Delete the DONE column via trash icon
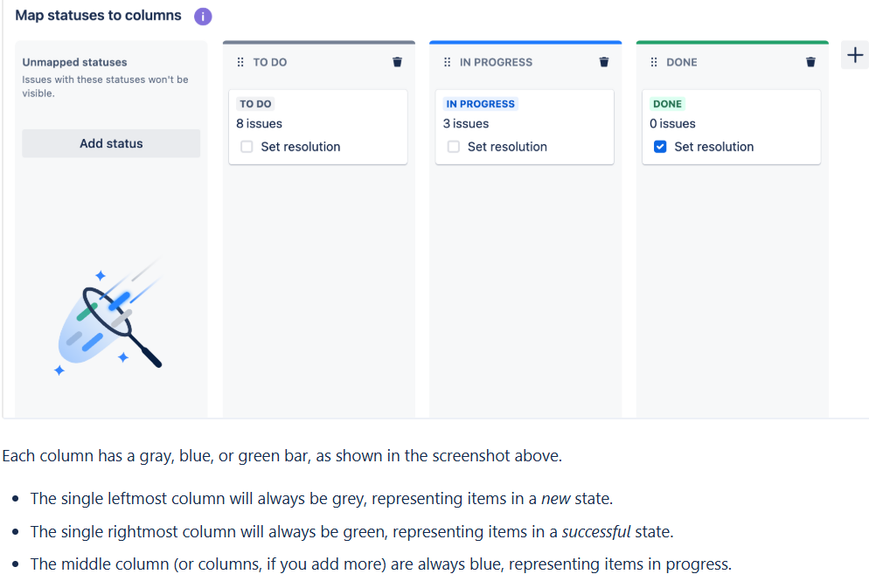The height and width of the screenshot is (588, 869). pyautogui.click(x=810, y=62)
